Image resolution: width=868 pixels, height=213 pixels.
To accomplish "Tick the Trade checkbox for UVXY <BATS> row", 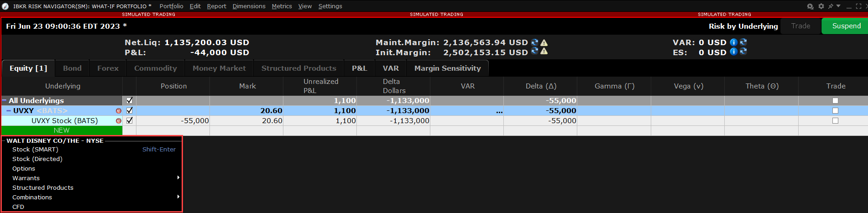I will click(835, 111).
